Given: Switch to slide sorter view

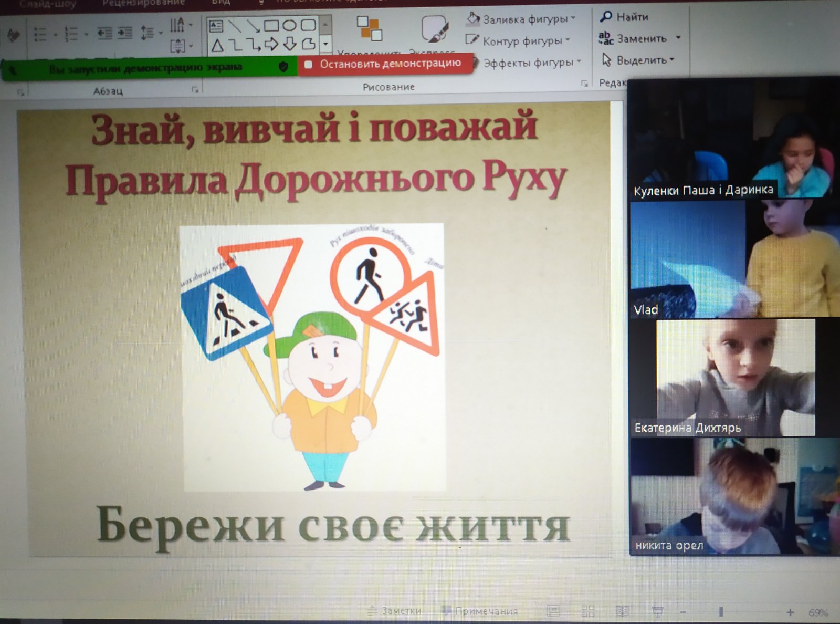Looking at the screenshot, I should (x=588, y=611).
